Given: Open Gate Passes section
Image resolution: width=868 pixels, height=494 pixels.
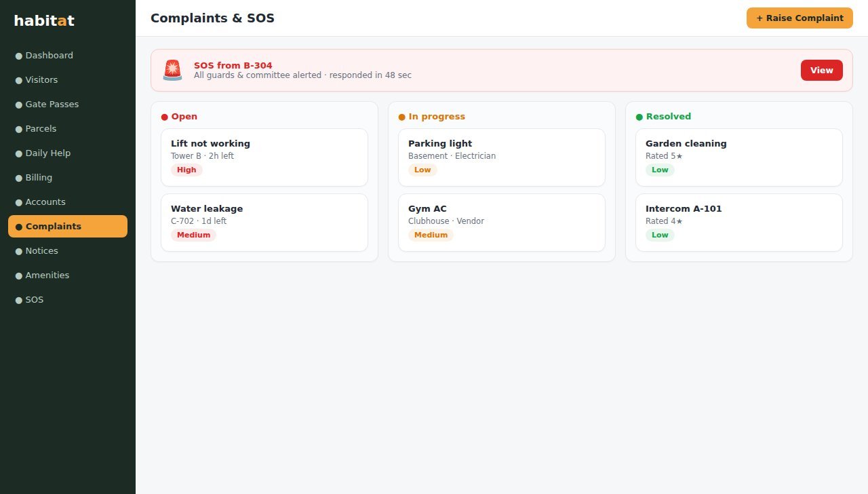Looking at the screenshot, I should click(x=68, y=104).
